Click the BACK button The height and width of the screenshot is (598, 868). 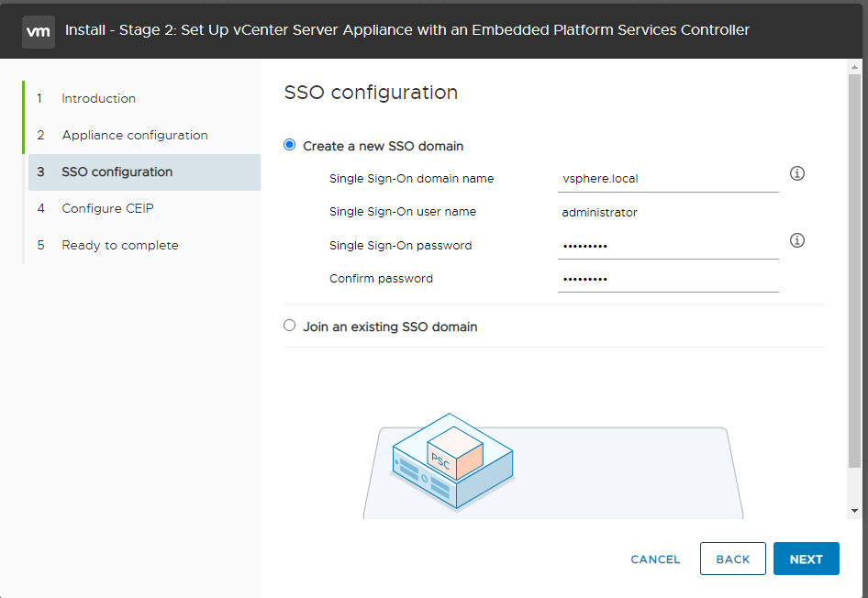(733, 559)
